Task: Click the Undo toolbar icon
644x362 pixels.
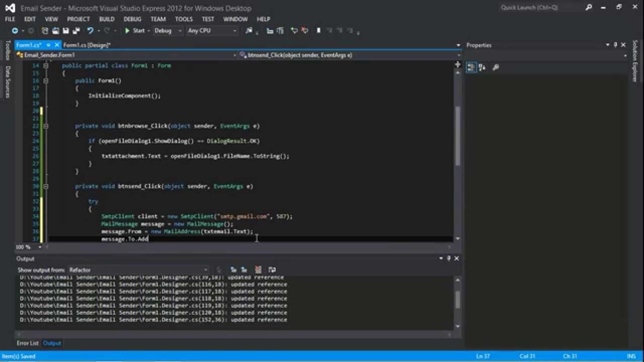Action: tap(90, 31)
